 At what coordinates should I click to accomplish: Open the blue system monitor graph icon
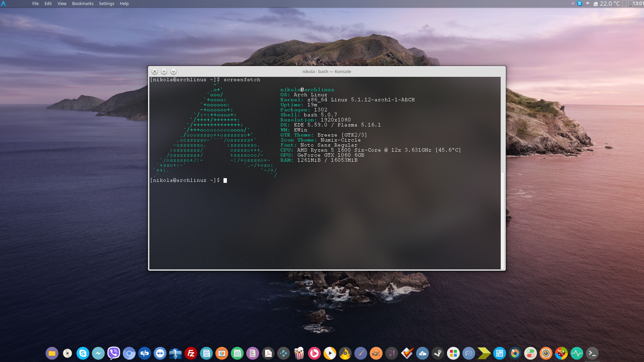(x=500, y=353)
